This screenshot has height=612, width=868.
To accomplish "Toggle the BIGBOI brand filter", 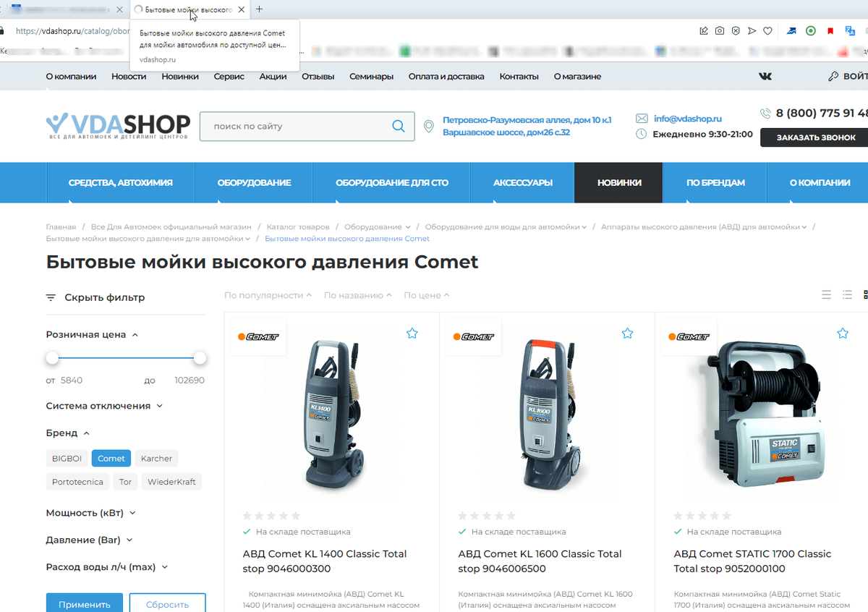I will (67, 459).
